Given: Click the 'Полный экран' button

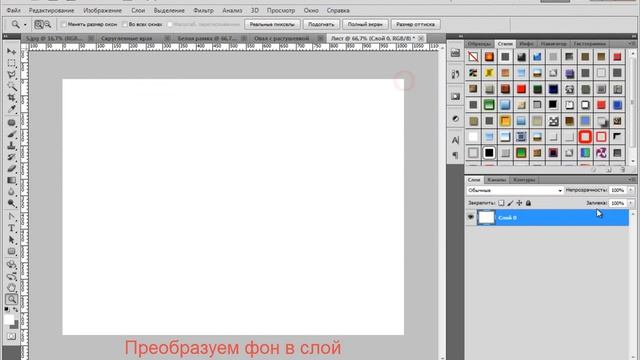Looking at the screenshot, I should click(x=365, y=24).
